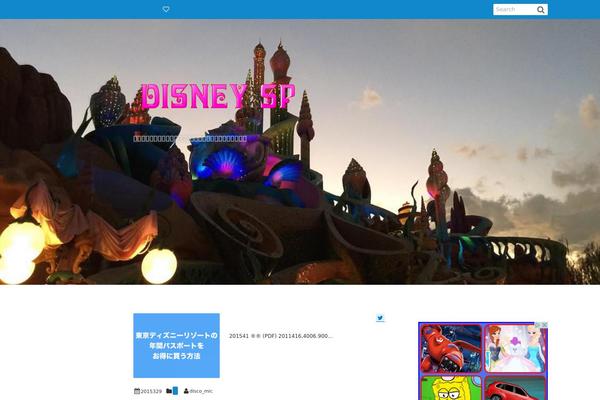Click the red car game ad thumbnail
This screenshot has height=400, width=600.
[x=515, y=388]
